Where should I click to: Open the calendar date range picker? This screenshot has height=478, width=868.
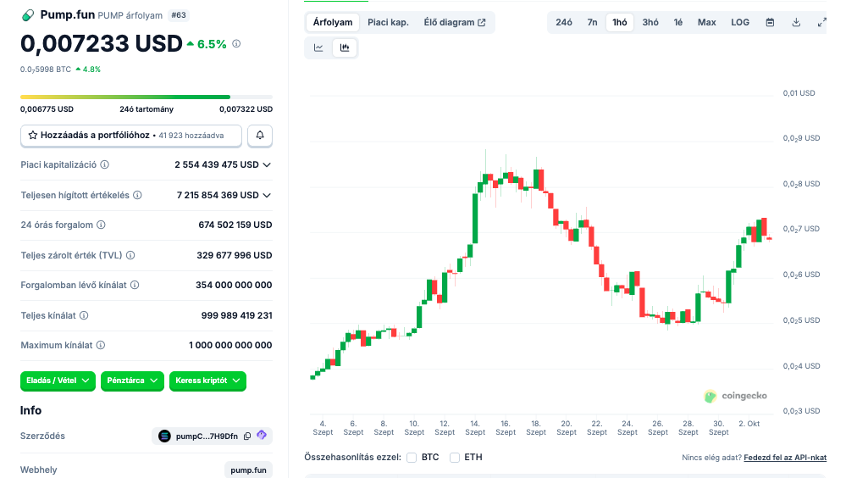click(770, 23)
